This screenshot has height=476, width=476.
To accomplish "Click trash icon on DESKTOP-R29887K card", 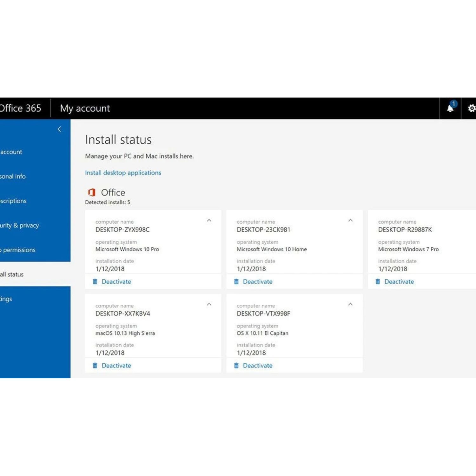I will click(378, 281).
